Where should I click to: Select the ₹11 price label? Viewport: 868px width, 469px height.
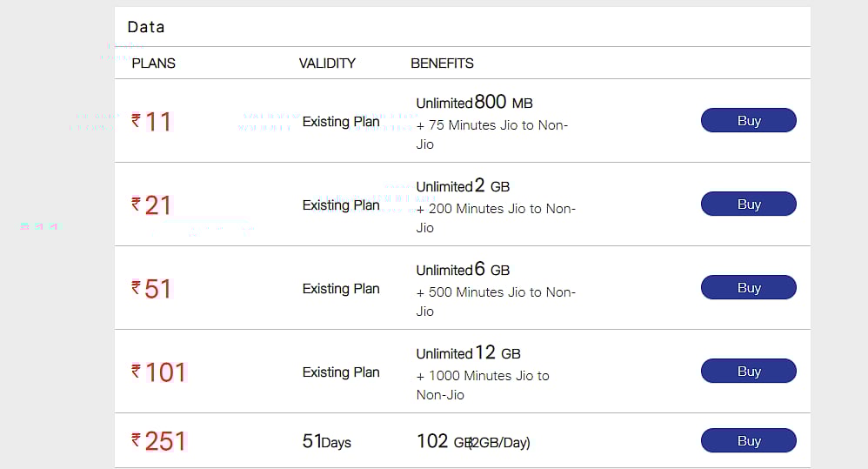(x=152, y=121)
